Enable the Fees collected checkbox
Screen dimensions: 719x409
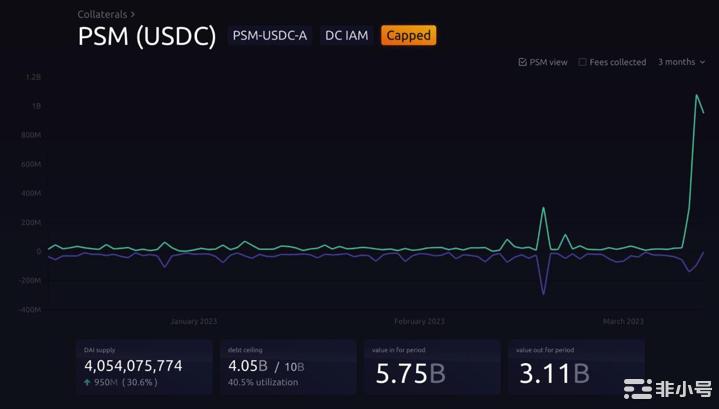click(x=582, y=62)
